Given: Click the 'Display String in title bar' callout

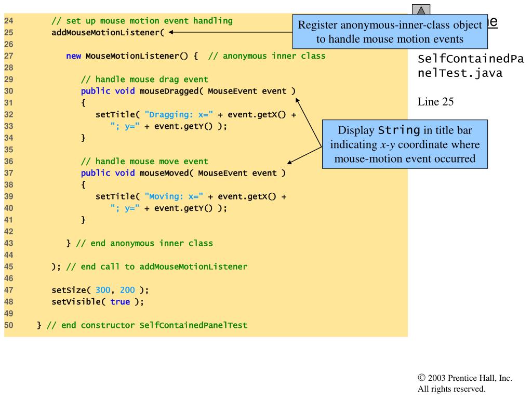Looking at the screenshot, I should pos(405,144).
